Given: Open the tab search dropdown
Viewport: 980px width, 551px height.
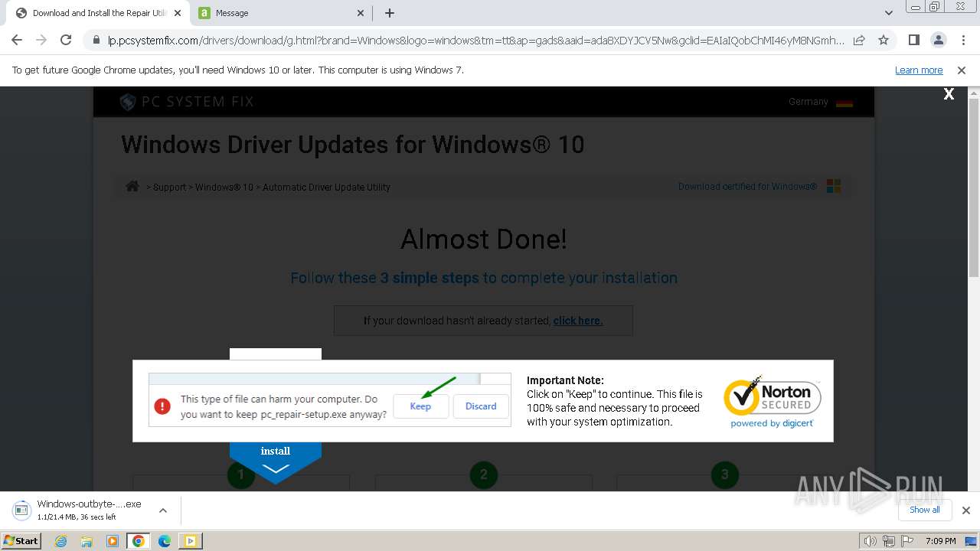Looking at the screenshot, I should point(889,13).
